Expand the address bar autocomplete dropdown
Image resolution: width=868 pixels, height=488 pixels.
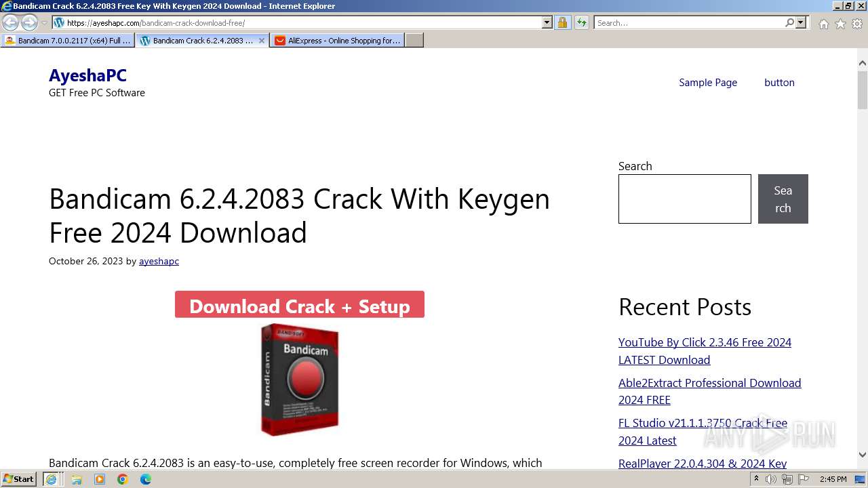(547, 22)
